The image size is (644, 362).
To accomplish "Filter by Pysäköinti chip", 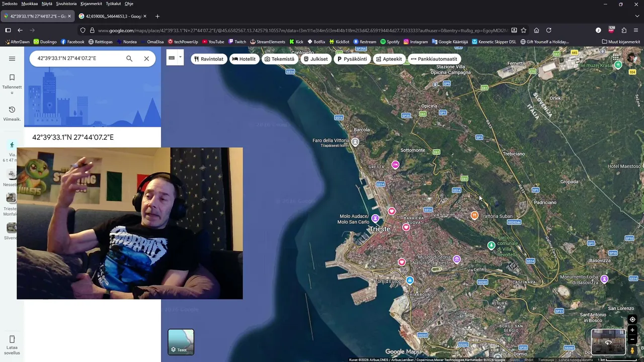I will pos(352,59).
